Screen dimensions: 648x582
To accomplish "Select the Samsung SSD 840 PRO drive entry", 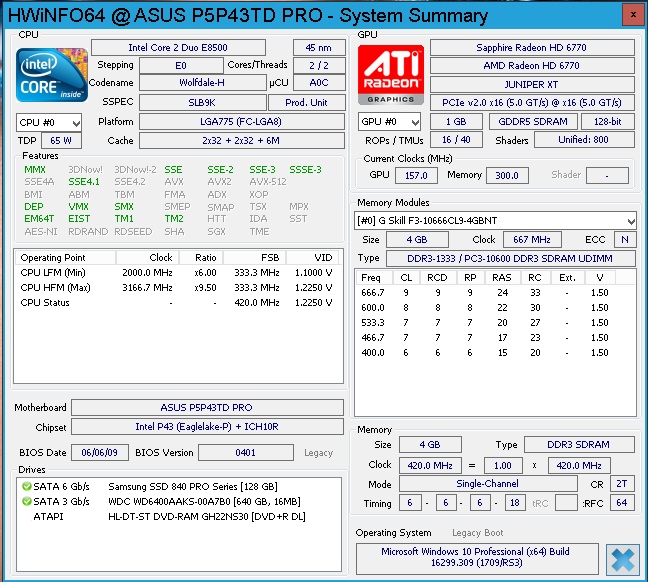I will click(x=178, y=487).
